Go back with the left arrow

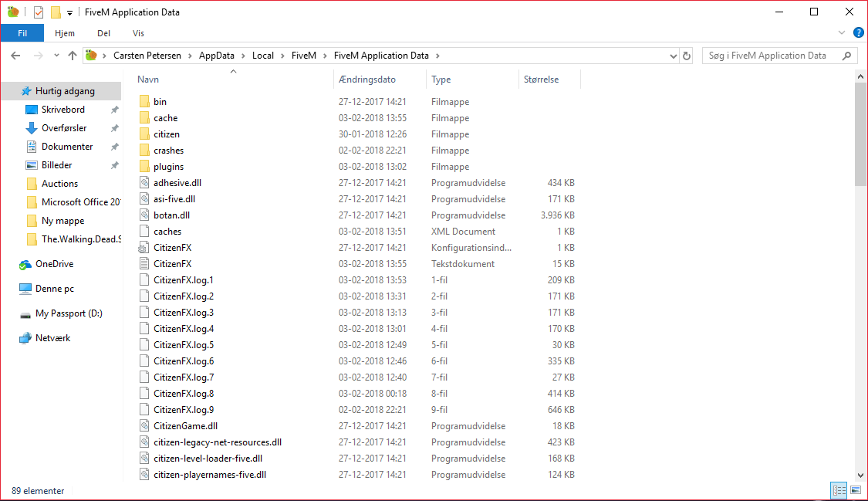point(15,56)
